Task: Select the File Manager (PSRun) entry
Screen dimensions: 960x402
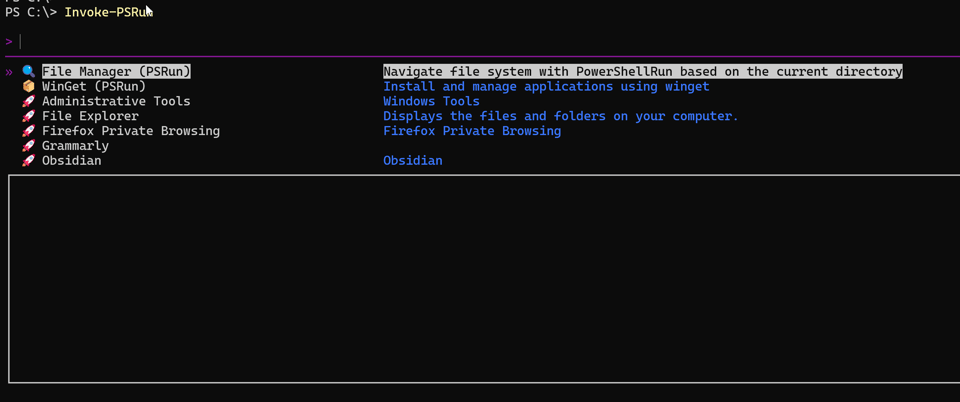Action: click(x=116, y=72)
